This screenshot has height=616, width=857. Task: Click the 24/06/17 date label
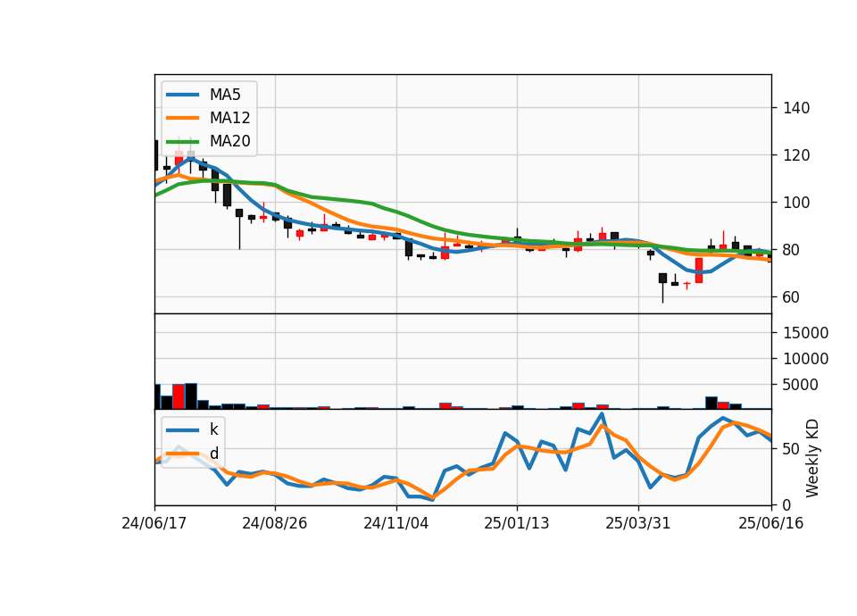[154, 523]
